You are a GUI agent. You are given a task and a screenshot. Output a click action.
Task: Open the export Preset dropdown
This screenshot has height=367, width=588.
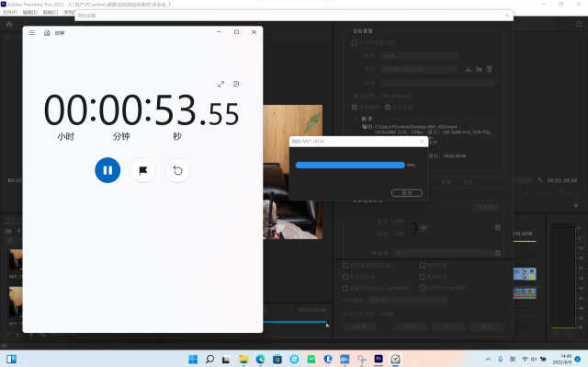pos(420,69)
